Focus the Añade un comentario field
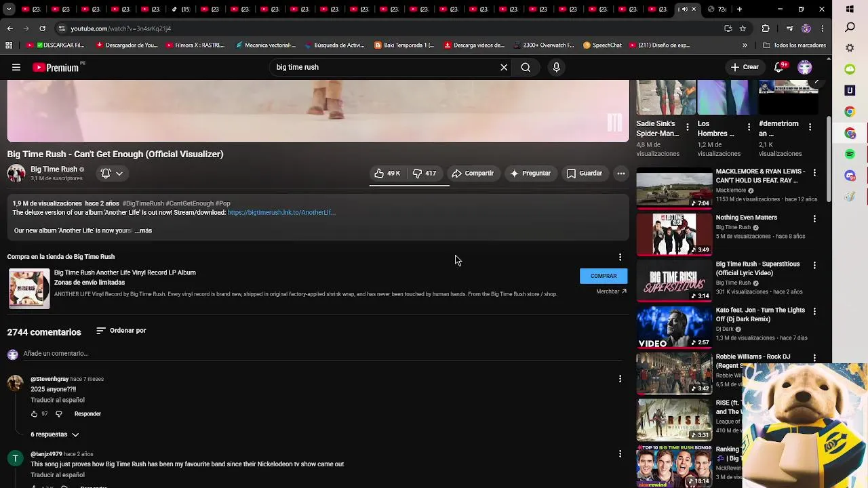868x488 pixels. pyautogui.click(x=322, y=354)
